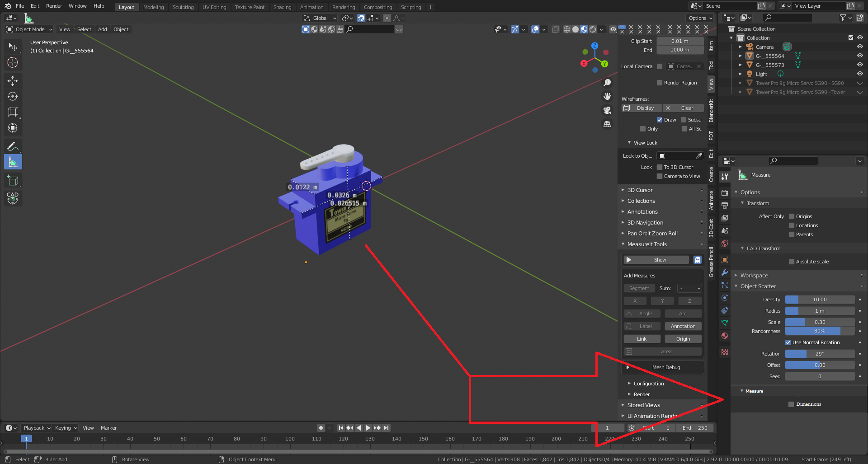Viewport: 868px width, 464px height.
Task: Enable the Render Region checkbox
Action: pos(660,83)
